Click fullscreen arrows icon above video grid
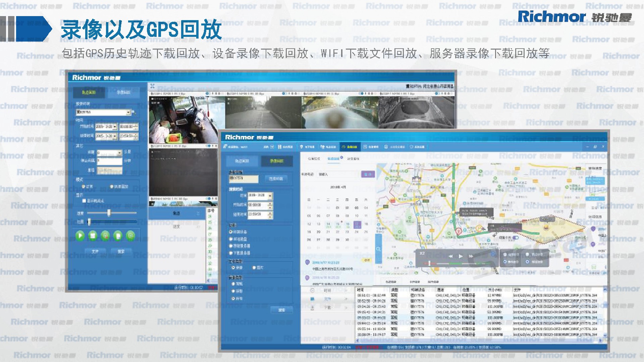 coord(152,86)
